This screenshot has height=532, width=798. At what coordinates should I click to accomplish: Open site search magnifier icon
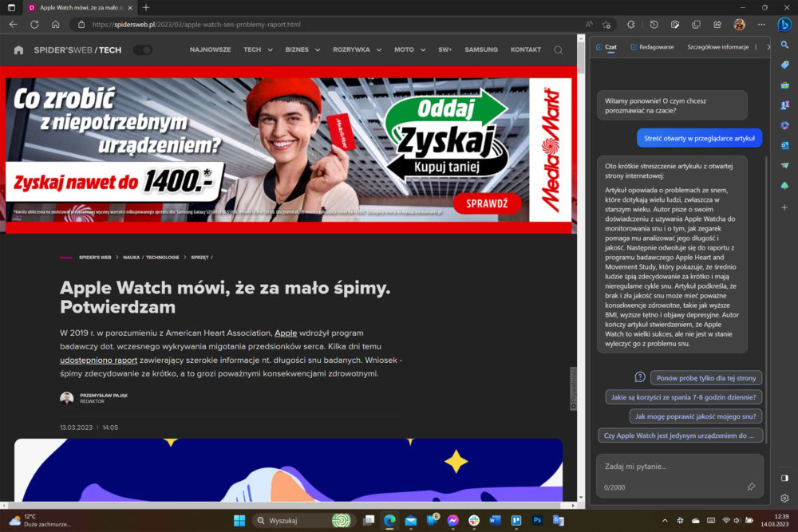[x=559, y=49]
